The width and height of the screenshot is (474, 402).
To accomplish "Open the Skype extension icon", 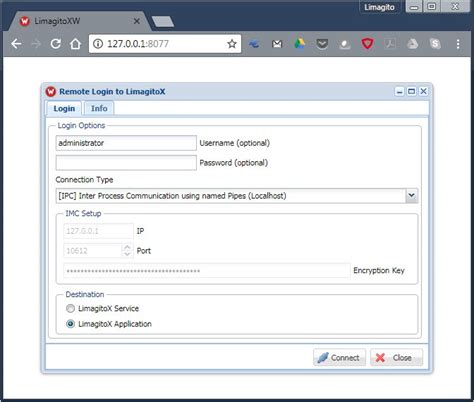I will coord(435,44).
